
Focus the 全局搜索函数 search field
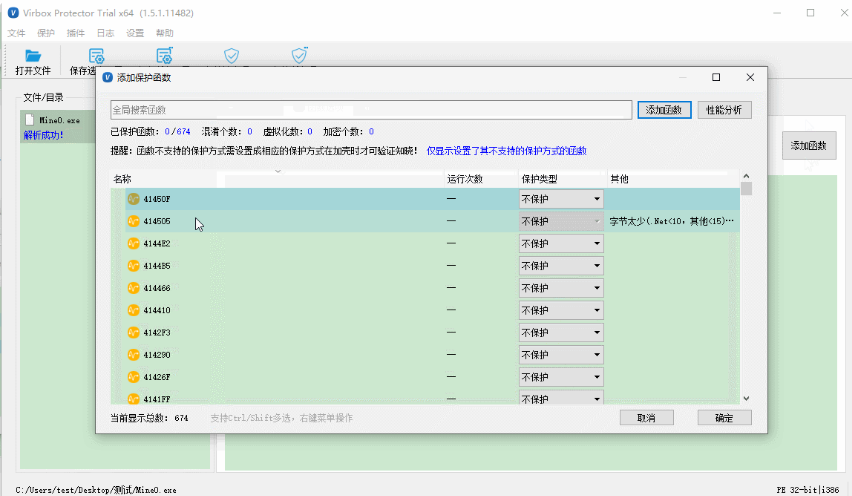point(371,110)
